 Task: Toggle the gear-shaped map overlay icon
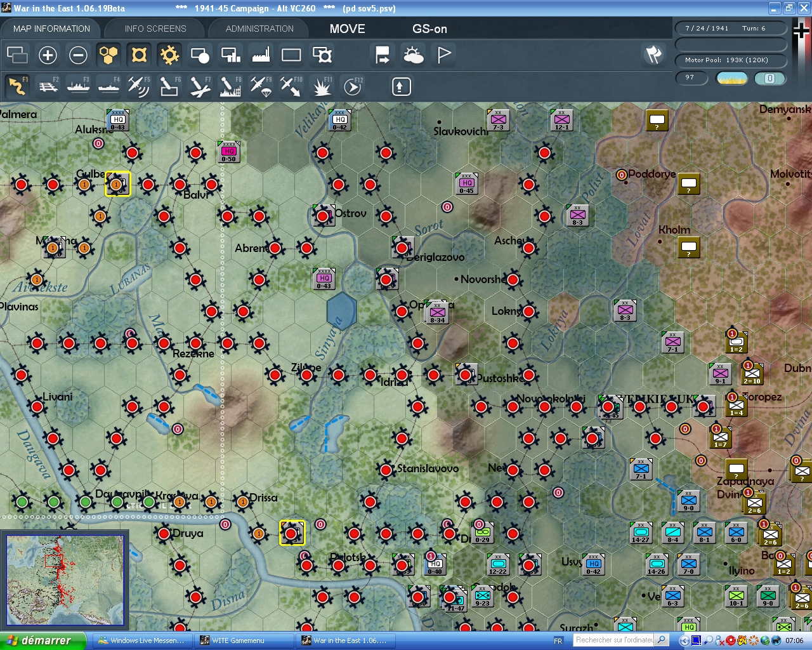point(169,55)
